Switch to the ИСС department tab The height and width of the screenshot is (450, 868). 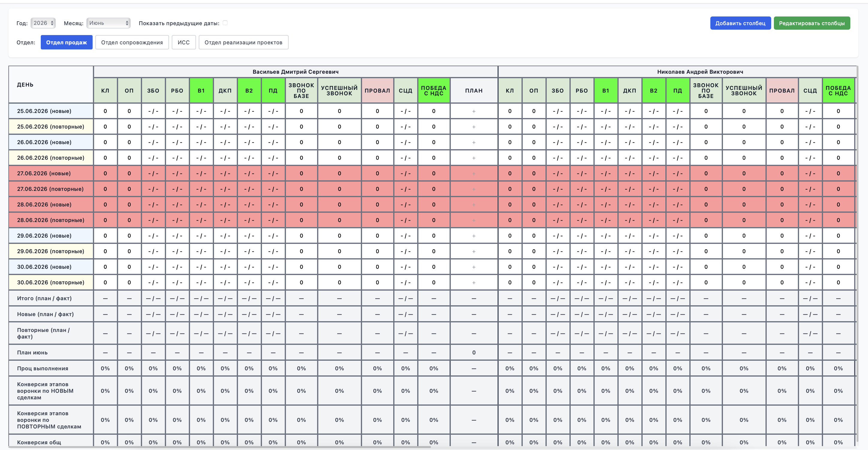pyautogui.click(x=184, y=43)
